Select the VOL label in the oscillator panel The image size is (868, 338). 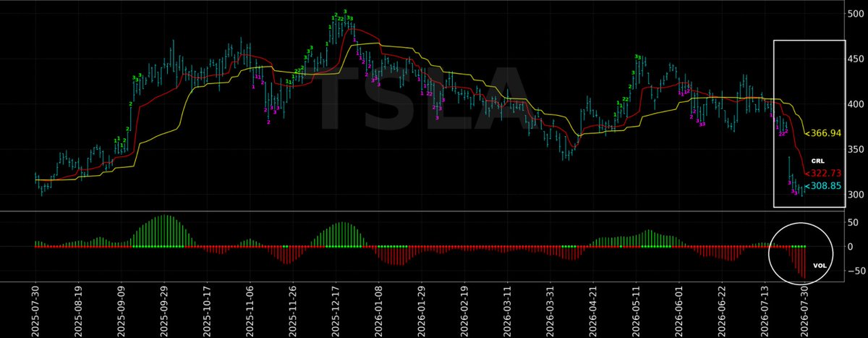[820, 266]
